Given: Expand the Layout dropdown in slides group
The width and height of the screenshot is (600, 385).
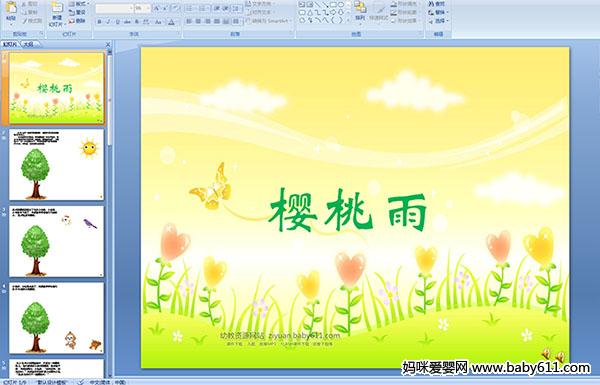Looking at the screenshot, I should coord(78,4).
